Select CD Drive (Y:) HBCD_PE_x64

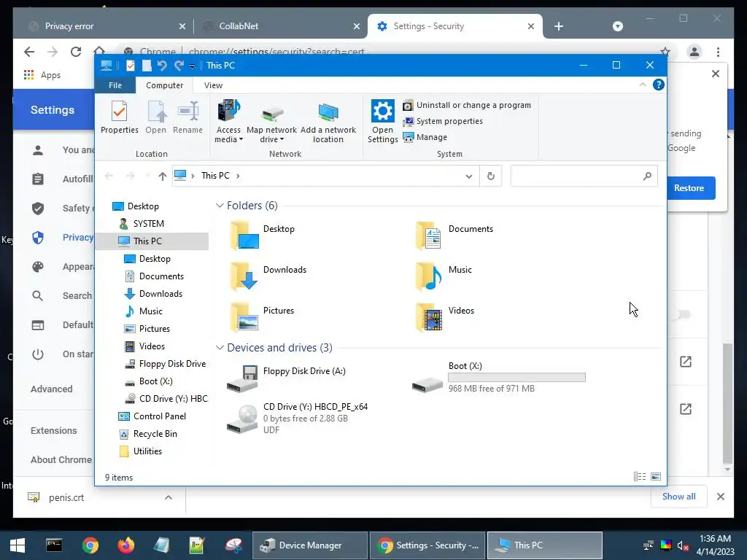click(x=298, y=418)
